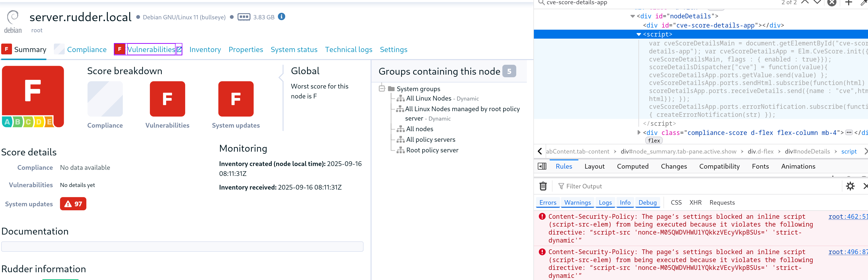Click the search magnifier icon in inspector

541,3
